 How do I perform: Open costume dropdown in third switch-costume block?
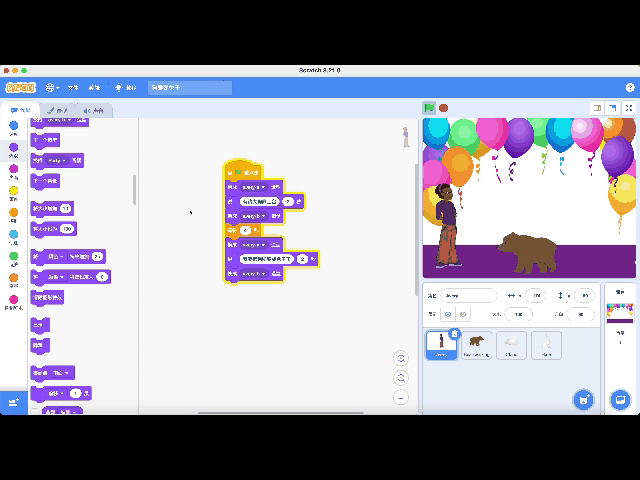(x=253, y=245)
